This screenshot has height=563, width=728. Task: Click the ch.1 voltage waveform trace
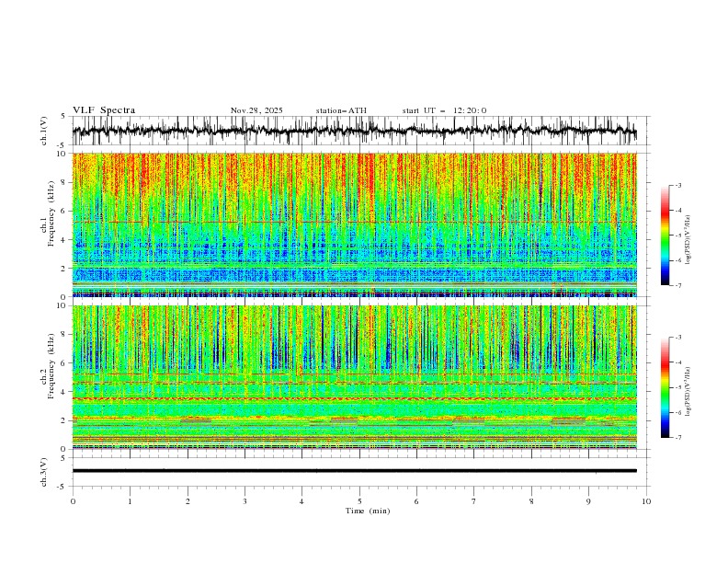click(354, 131)
